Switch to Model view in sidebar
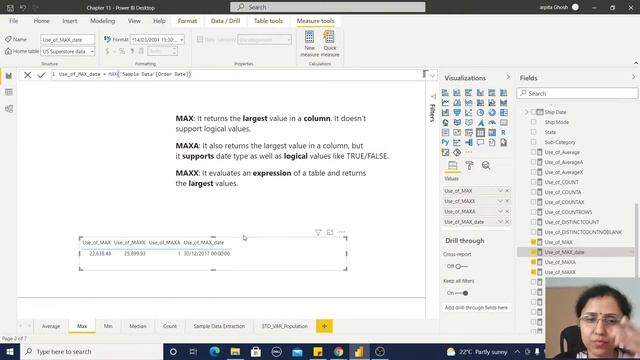Viewport: 640px width, 360px height. tap(9, 109)
